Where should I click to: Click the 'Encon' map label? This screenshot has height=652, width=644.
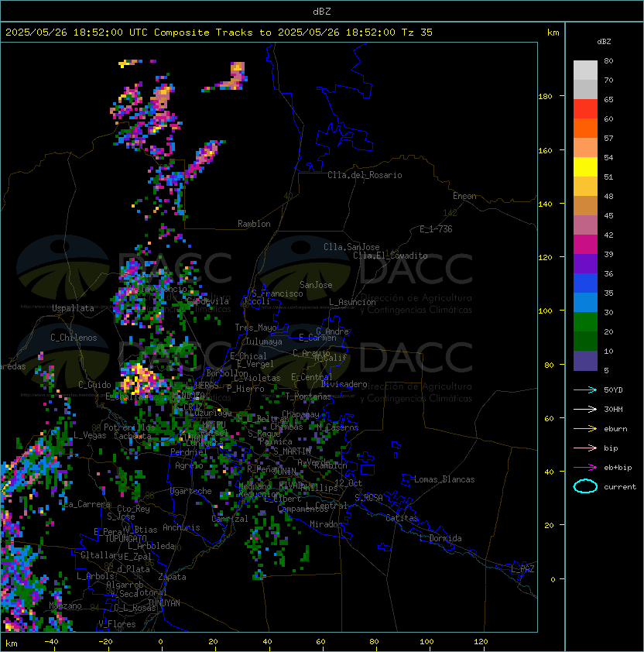tap(464, 196)
